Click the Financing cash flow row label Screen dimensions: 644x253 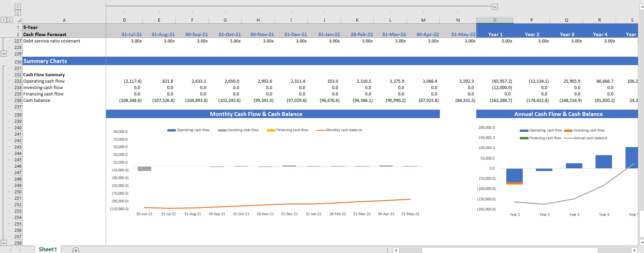tap(43, 94)
